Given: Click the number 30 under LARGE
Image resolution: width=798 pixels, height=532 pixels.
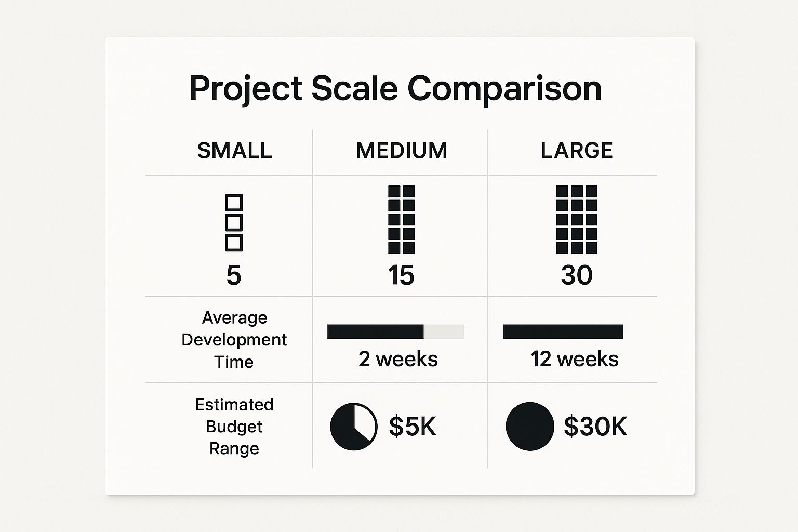Looking at the screenshot, I should pyautogui.click(x=577, y=275).
